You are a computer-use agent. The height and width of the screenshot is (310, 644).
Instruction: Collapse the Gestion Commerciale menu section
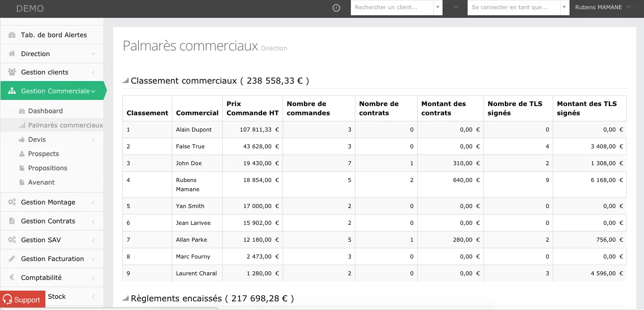[93, 91]
